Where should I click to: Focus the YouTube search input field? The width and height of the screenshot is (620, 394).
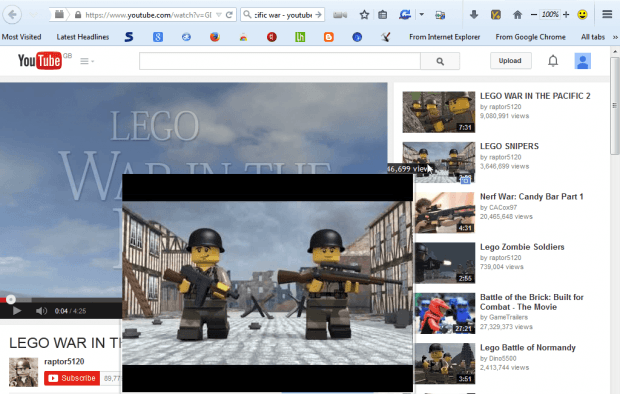[x=280, y=61]
